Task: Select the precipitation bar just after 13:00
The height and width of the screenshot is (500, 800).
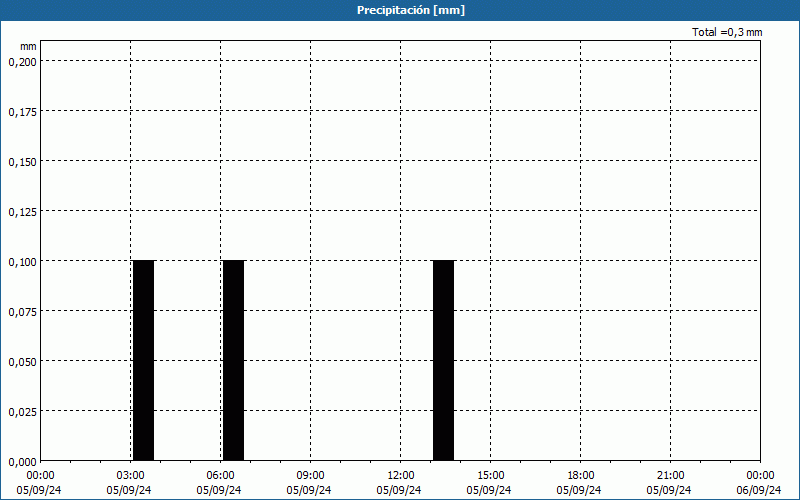Action: coord(443,360)
